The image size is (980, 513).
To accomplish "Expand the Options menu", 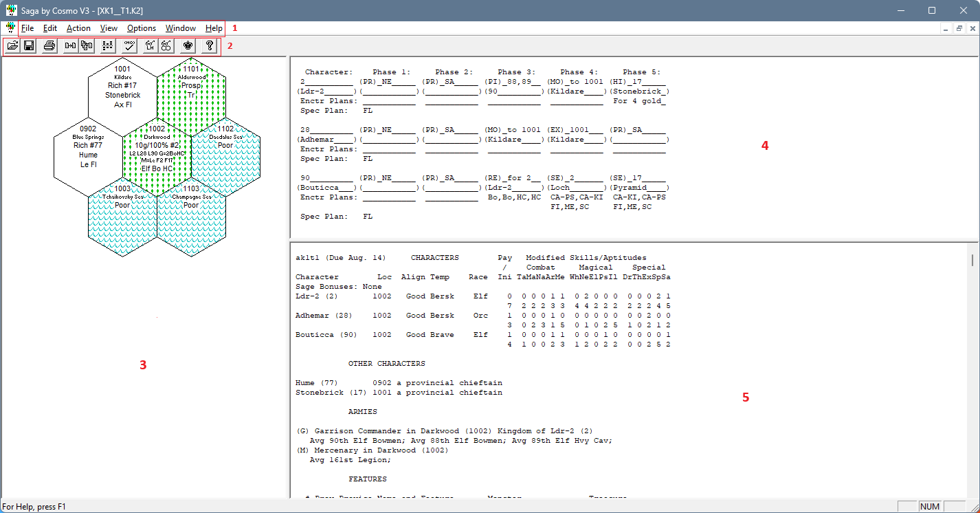I will pyautogui.click(x=142, y=28).
